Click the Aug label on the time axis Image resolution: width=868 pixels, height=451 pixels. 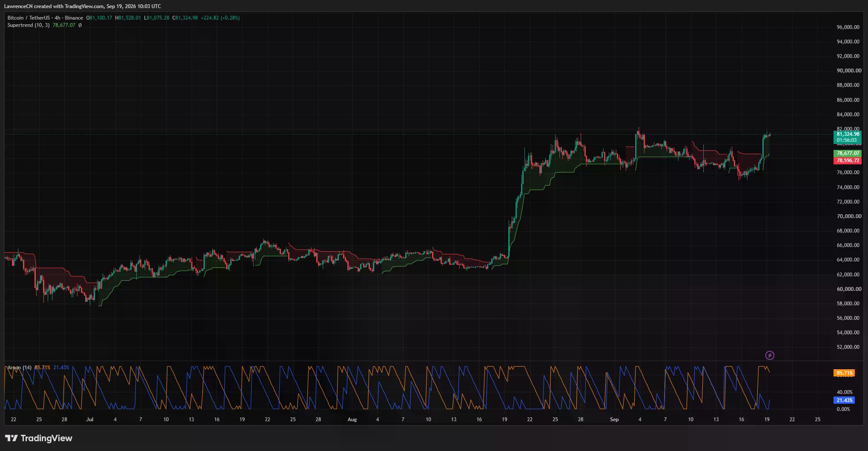pyautogui.click(x=352, y=419)
